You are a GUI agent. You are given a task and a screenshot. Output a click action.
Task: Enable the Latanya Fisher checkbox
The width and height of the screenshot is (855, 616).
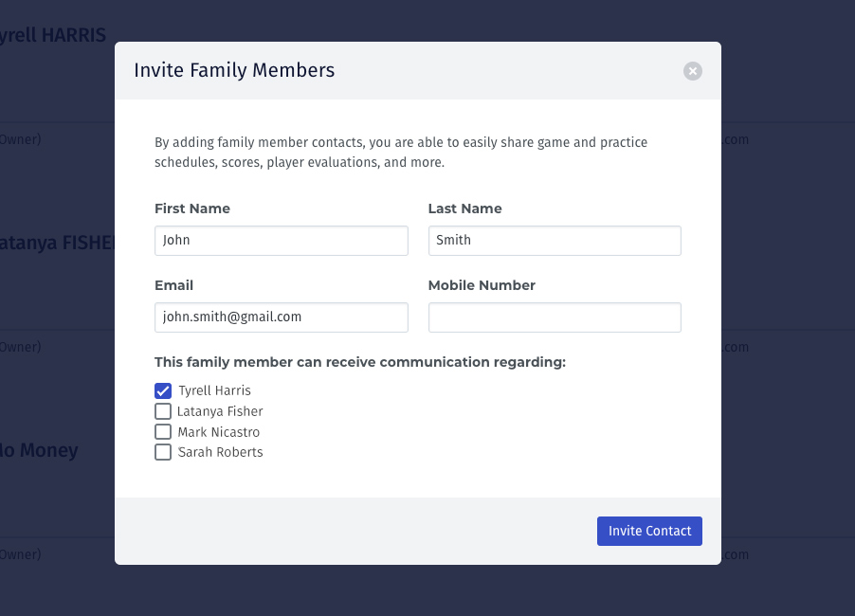(x=163, y=411)
